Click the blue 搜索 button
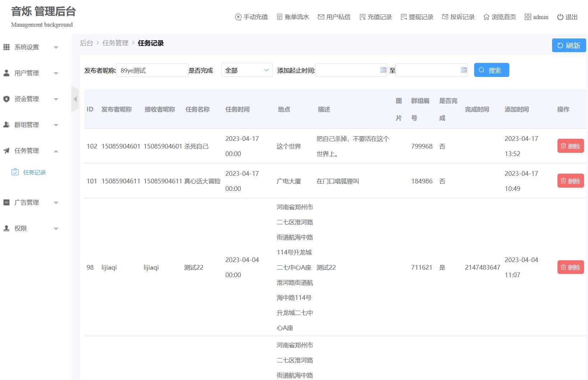Viewport: 588px width, 380px height. [491, 70]
